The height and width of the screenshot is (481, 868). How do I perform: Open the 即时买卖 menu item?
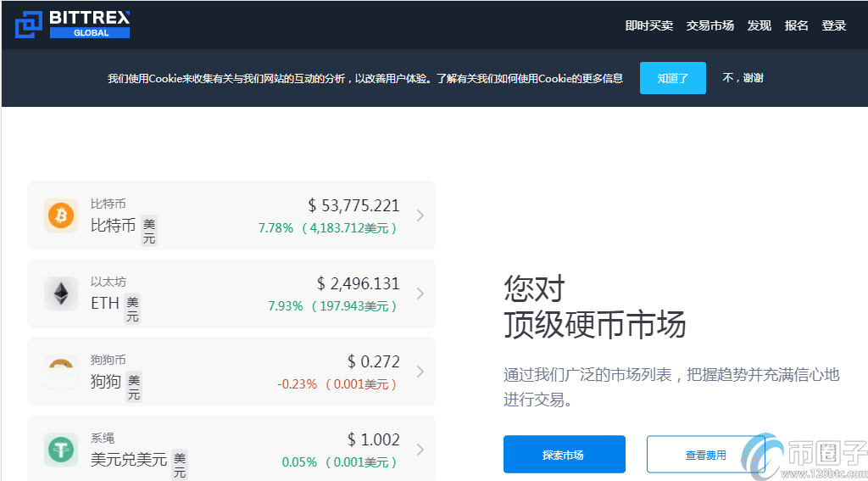[x=648, y=25]
